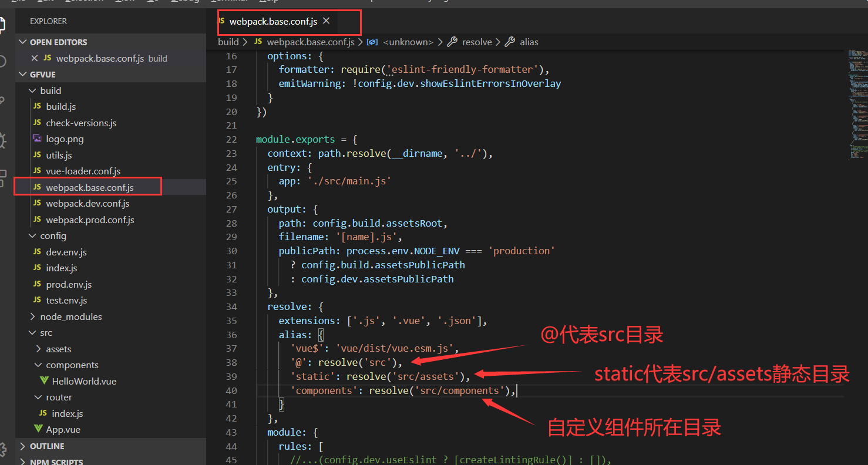Click the alias breadcrumb segment

tap(529, 42)
